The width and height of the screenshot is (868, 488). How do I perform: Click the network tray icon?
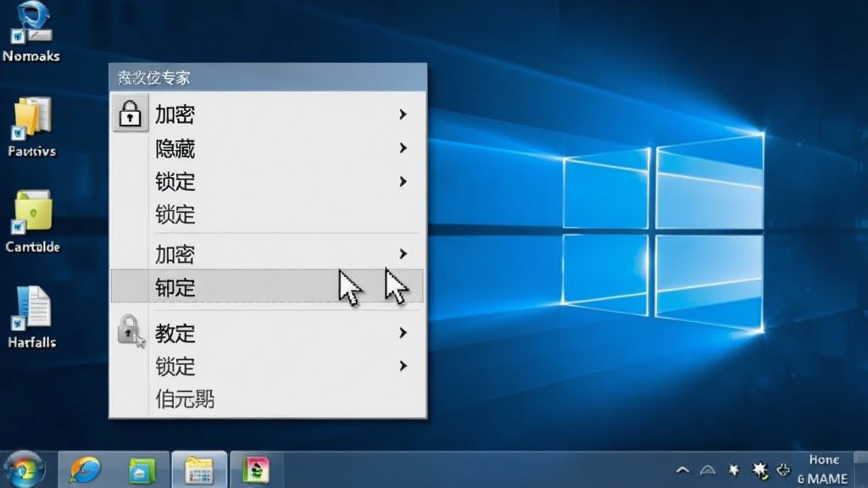tap(708, 470)
